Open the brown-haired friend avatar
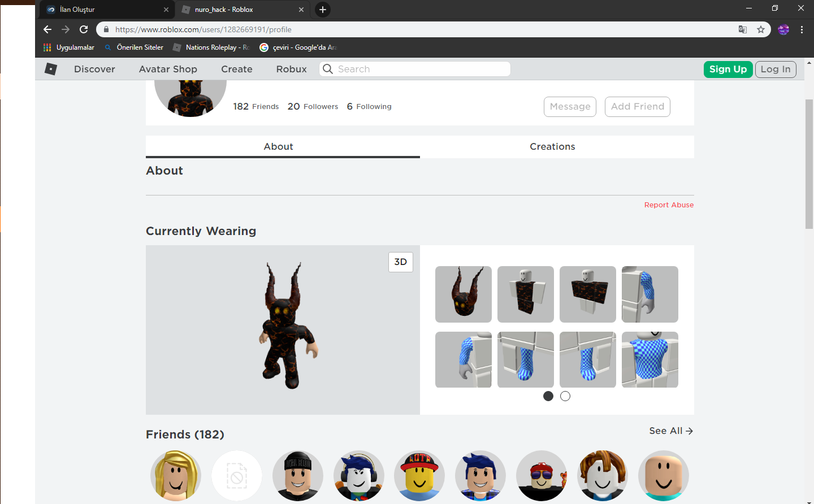Viewport: 814px width, 504px height. 603,476
